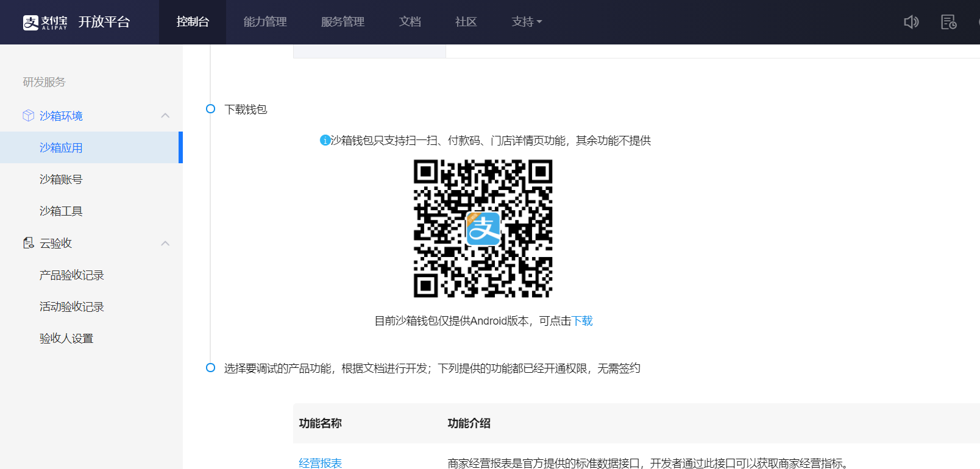
Task: Click the 目前沙箱钱包仅提供Android版本 text
Action: tap(451, 321)
